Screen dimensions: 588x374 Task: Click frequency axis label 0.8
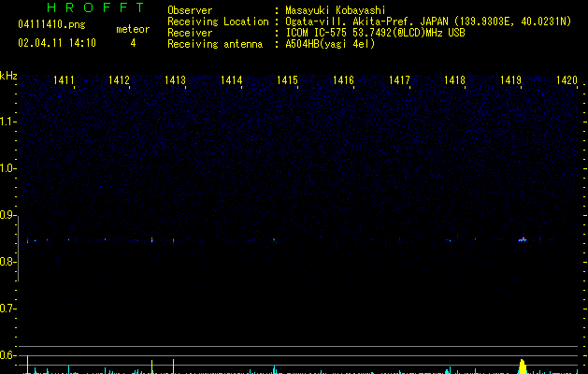tap(7, 262)
